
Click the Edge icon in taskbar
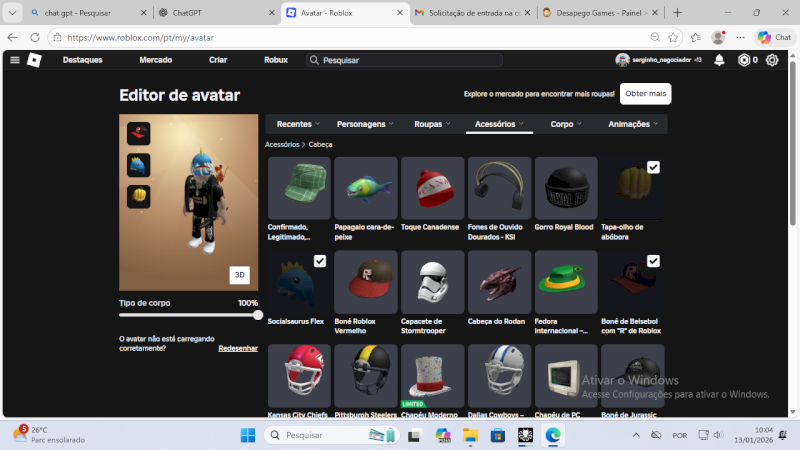(x=553, y=435)
